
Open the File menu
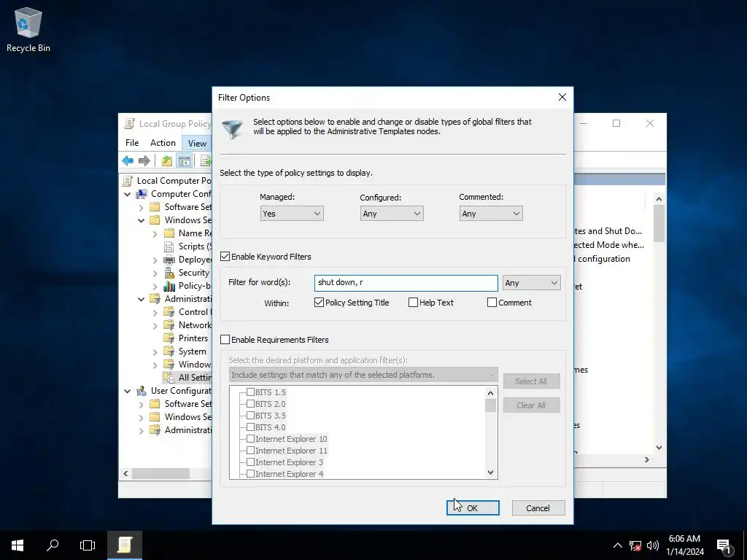point(132,143)
